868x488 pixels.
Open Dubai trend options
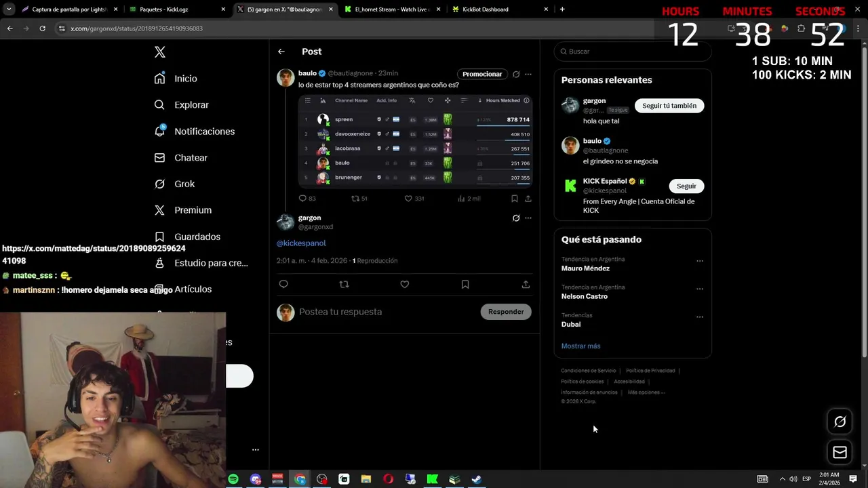[x=700, y=317]
